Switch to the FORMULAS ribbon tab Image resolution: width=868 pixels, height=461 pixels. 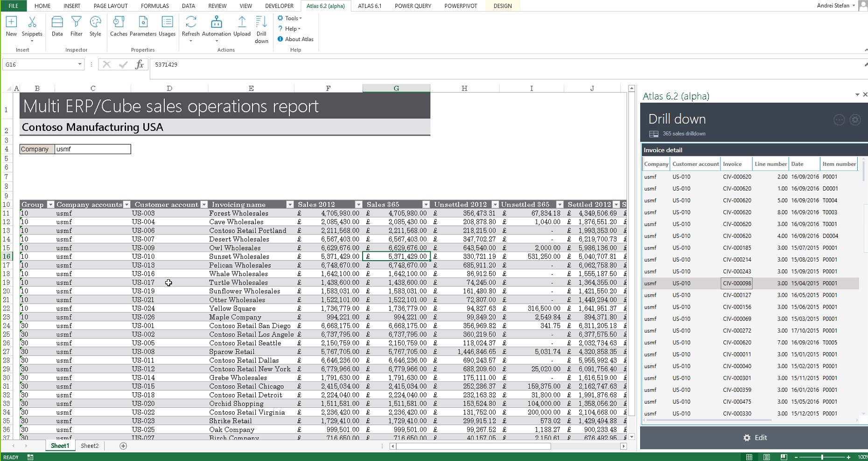click(155, 6)
